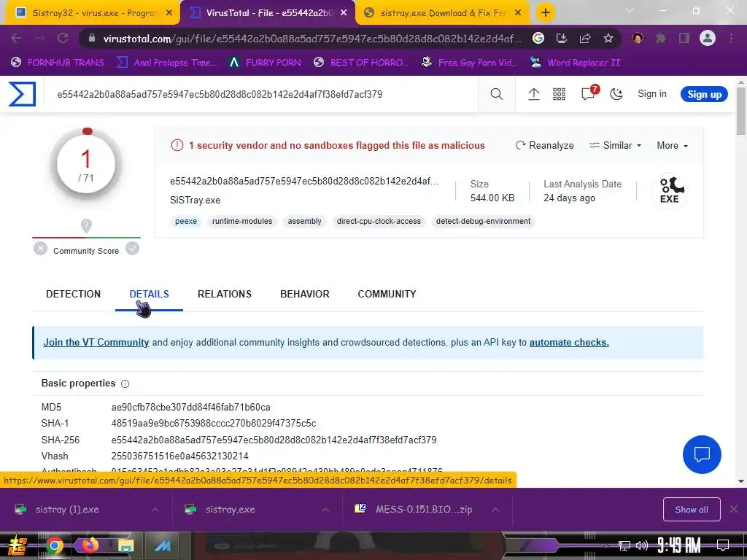This screenshot has width=747, height=560.
Task: Expand the MESS-0.151.BIO zip download chevron
Action: pyautogui.click(x=495, y=510)
